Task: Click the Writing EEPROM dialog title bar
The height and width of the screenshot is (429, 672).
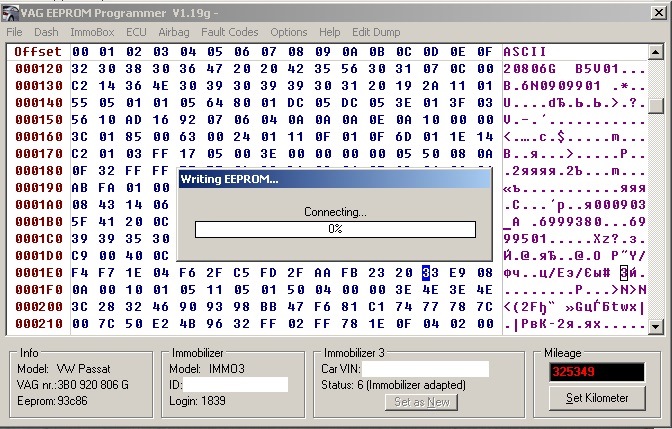Action: tap(335, 179)
